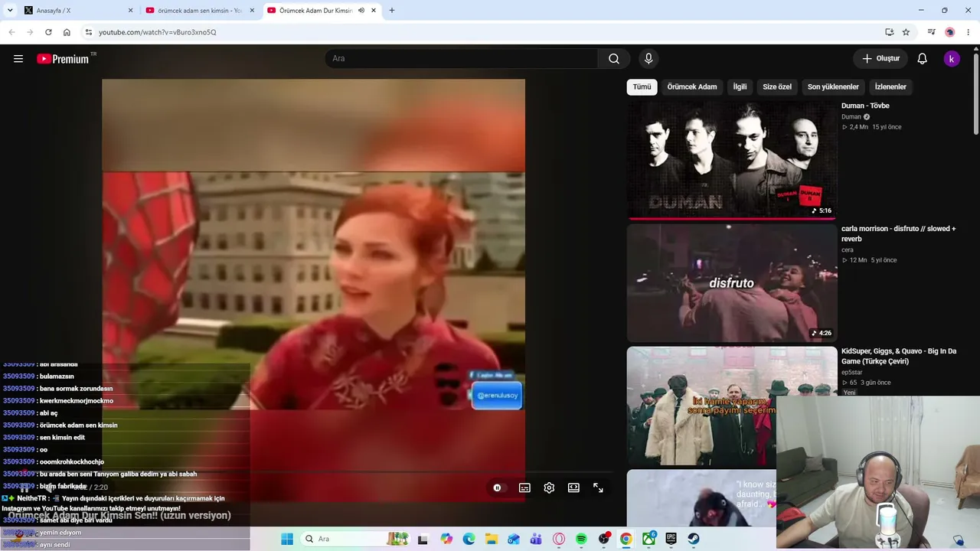Close the Örümcek Adam Dur Kimsin tab
Viewport: 980px width, 551px height.
click(x=374, y=11)
